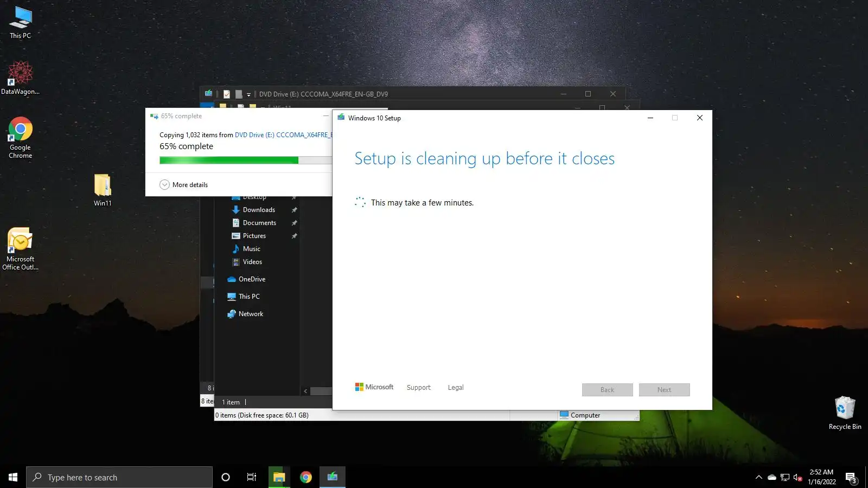
Task: Unpin Pictures using its pin icon
Action: 295,236
